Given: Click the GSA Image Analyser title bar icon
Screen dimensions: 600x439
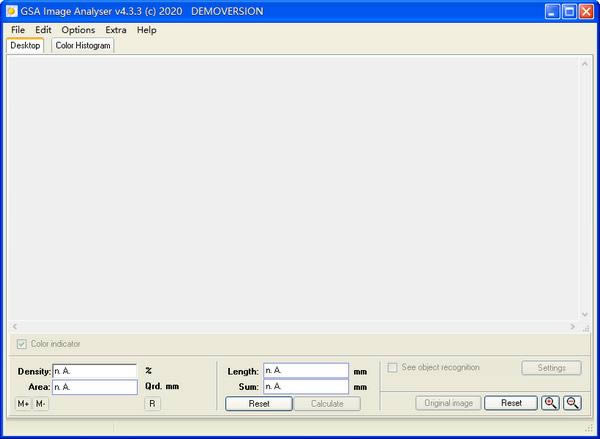Looking at the screenshot, I should tap(11, 11).
